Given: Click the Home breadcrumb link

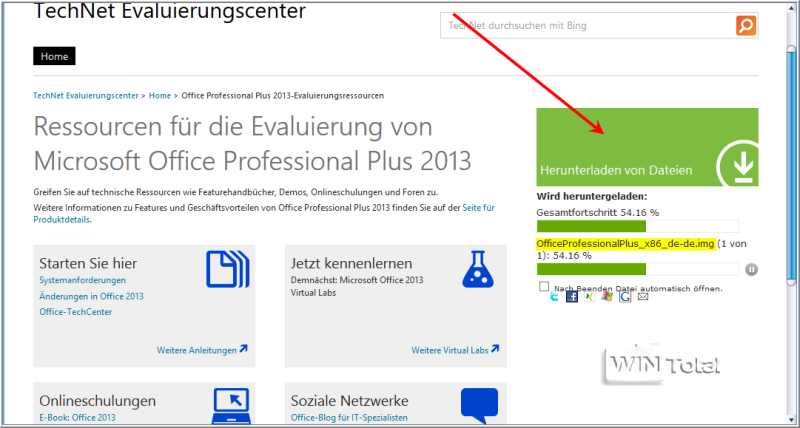Looking at the screenshot, I should pyautogui.click(x=160, y=95).
